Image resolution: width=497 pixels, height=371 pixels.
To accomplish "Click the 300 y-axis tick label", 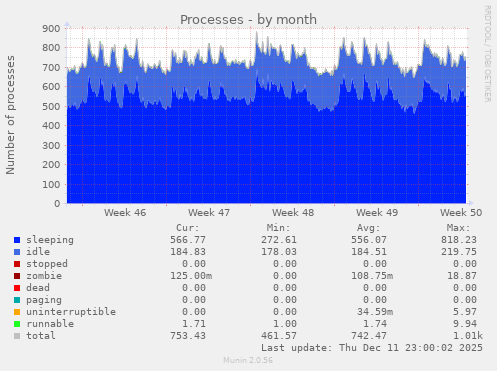I will pos(51,146).
